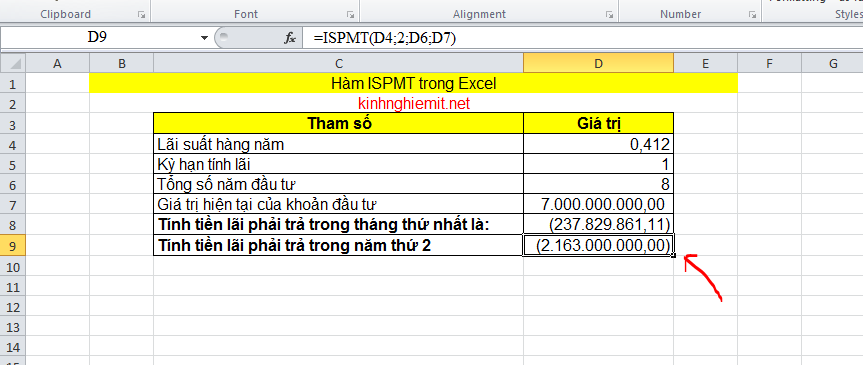Select cell D5 containing value 1
This screenshot has height=365, width=863.
coord(598,165)
